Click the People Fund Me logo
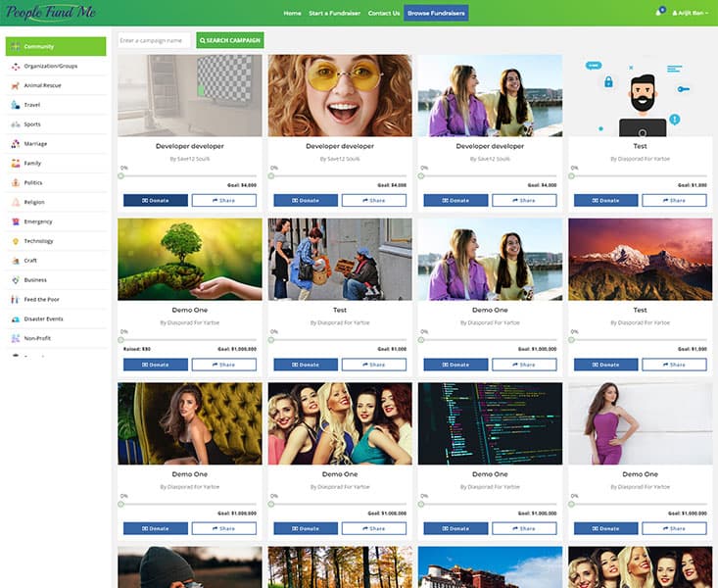The width and height of the screenshot is (718, 588). [x=51, y=13]
